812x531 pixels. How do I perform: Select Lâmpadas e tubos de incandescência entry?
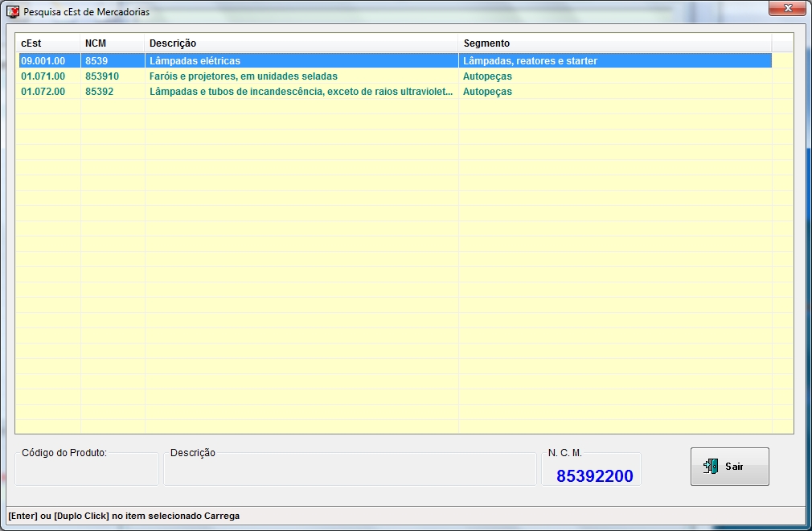[301, 92]
